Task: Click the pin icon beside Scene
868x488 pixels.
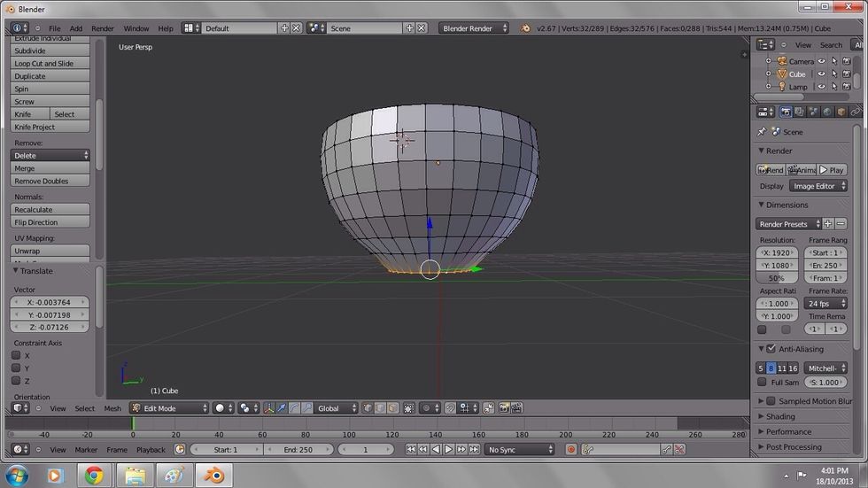Action: pyautogui.click(x=762, y=132)
